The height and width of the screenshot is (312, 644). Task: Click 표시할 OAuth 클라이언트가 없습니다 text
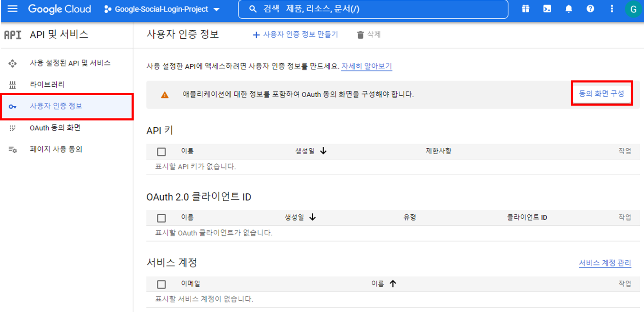(x=214, y=233)
